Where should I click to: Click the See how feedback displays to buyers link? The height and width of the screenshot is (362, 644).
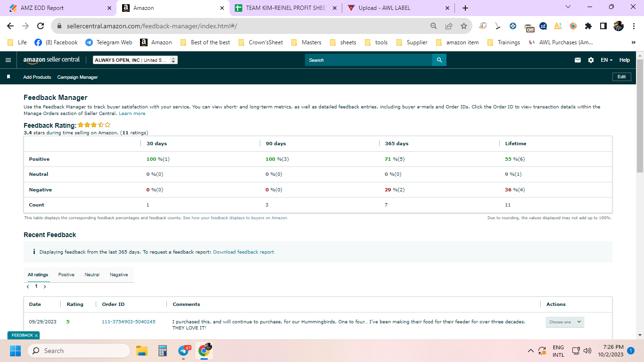coord(235,218)
